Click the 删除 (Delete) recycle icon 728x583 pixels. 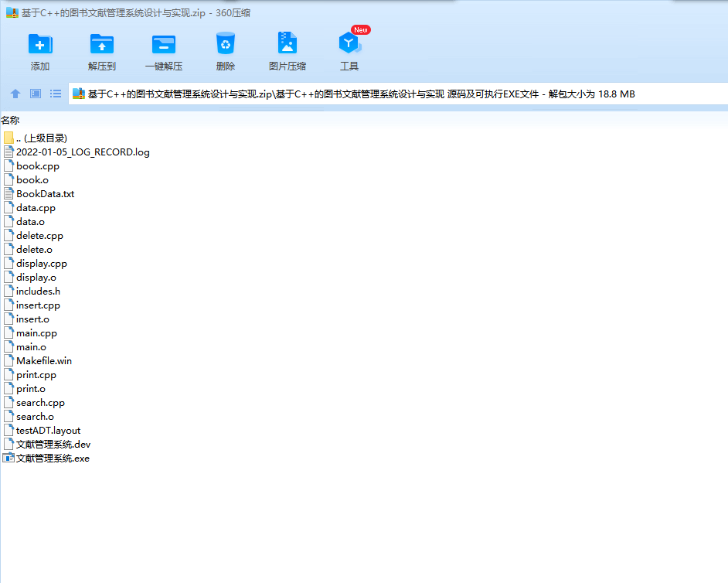pyautogui.click(x=226, y=43)
